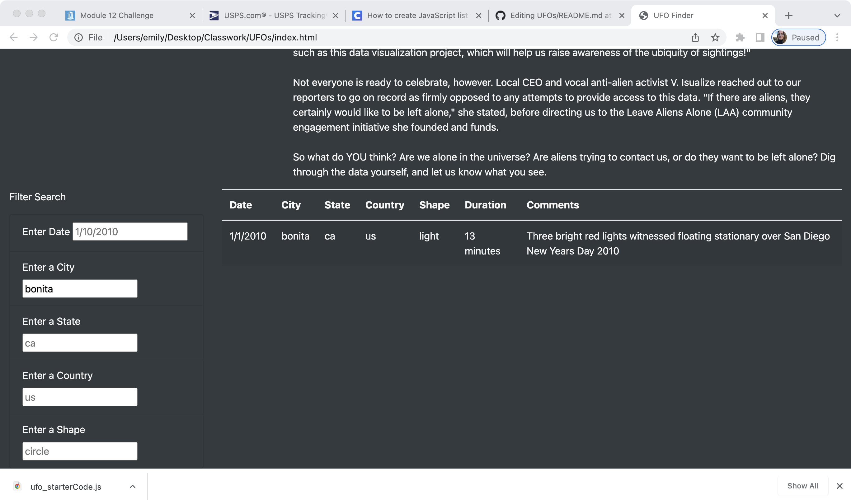
Task: Open the extensions puzzle icon
Action: pos(740,37)
